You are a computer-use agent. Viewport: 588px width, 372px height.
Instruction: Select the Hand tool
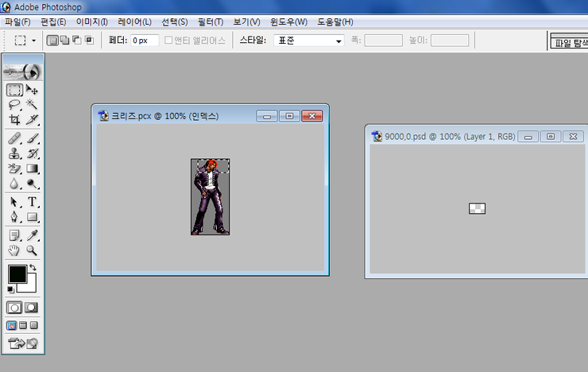point(14,250)
